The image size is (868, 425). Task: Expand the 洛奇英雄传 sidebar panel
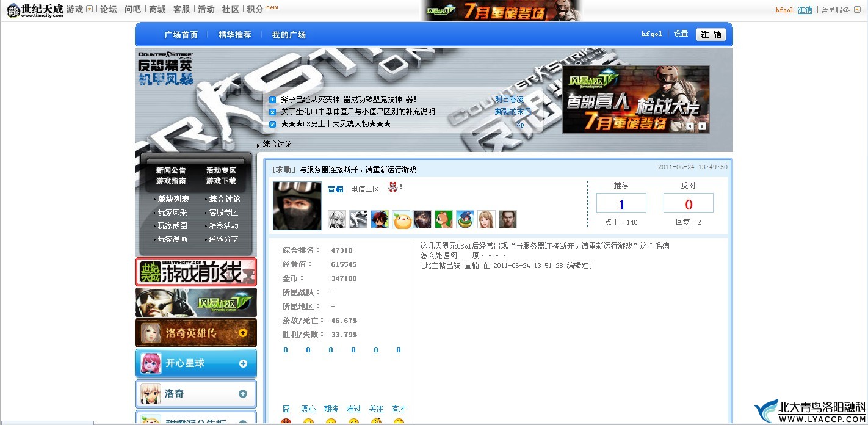(x=243, y=333)
